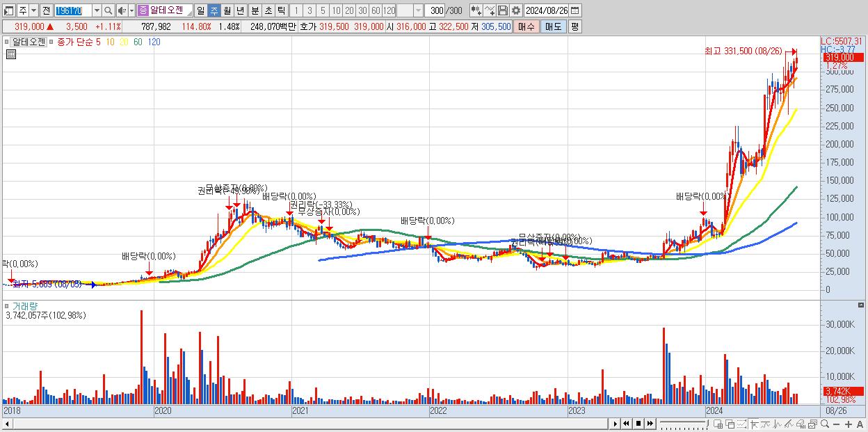Click the date field 2024/08/26
Viewport: 868px width, 432px height.
pos(547,10)
